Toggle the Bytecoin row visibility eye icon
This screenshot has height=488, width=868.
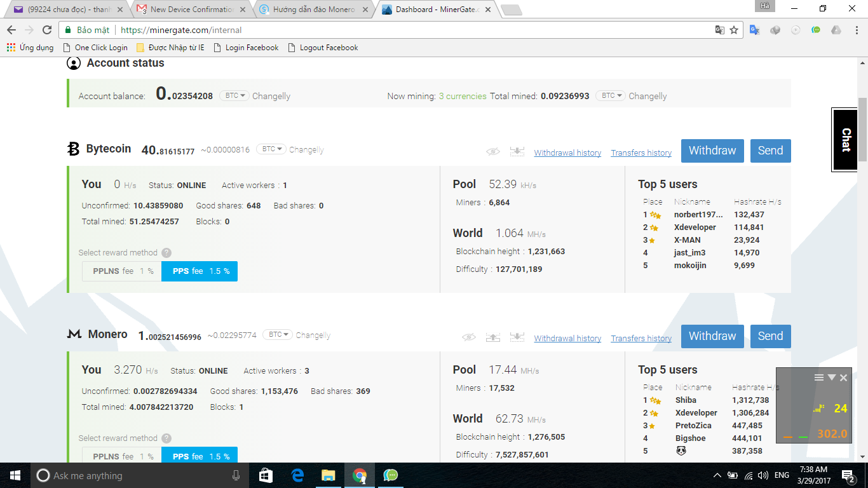[493, 151]
